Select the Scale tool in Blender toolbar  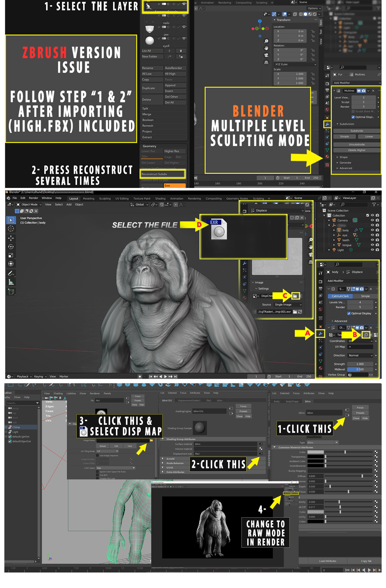pyautogui.click(x=11, y=255)
